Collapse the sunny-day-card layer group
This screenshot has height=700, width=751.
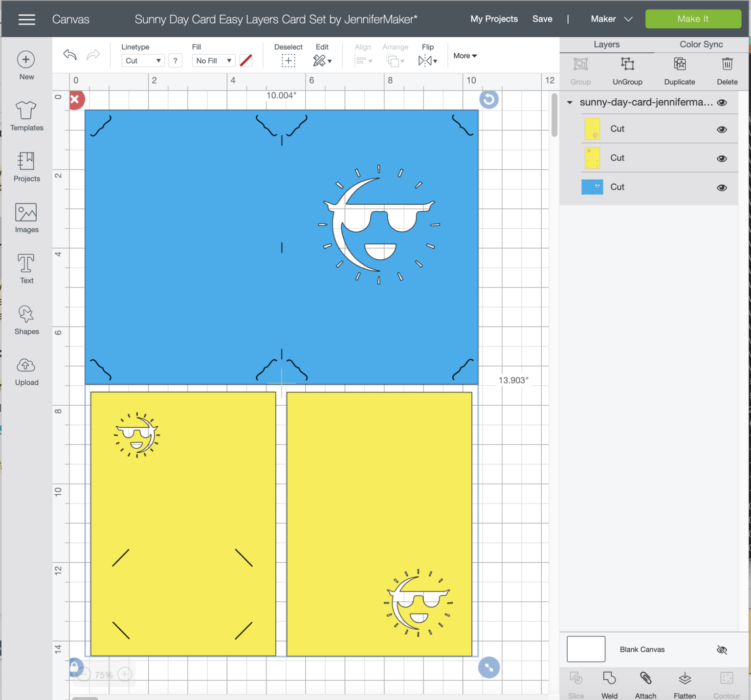tap(570, 103)
